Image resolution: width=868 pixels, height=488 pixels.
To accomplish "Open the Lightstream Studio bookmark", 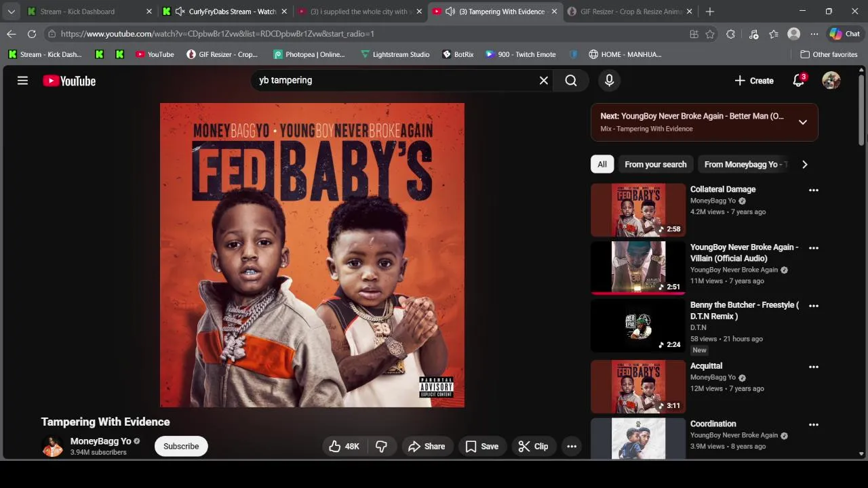I will coord(395,54).
